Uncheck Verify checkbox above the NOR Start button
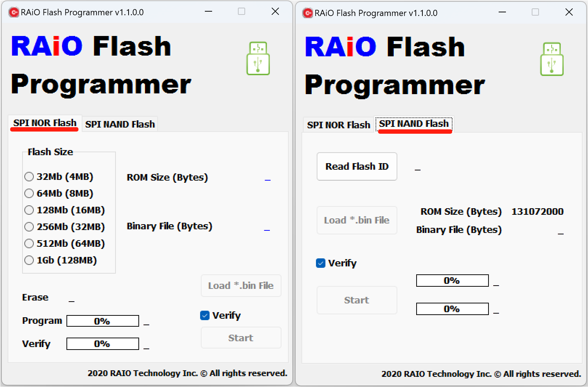The height and width of the screenshot is (387, 588). tap(205, 315)
